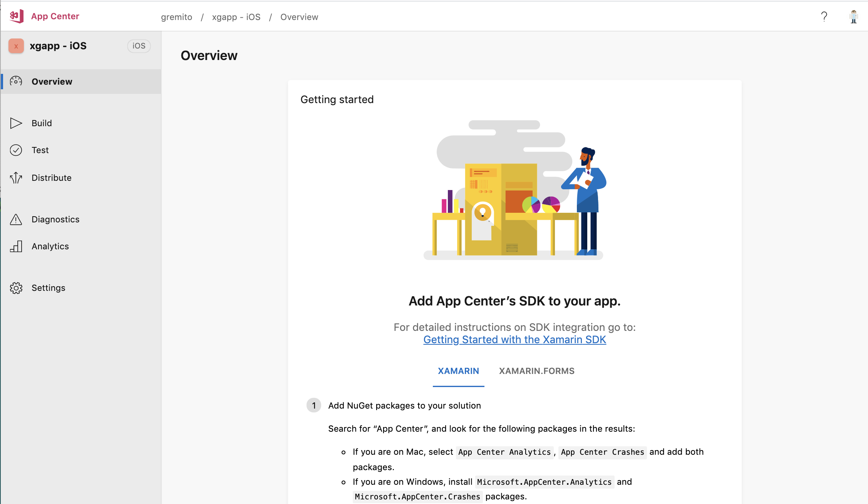This screenshot has width=868, height=504.
Task: Open the Getting Started with the Xamarin SDK link
Action: pyautogui.click(x=514, y=340)
